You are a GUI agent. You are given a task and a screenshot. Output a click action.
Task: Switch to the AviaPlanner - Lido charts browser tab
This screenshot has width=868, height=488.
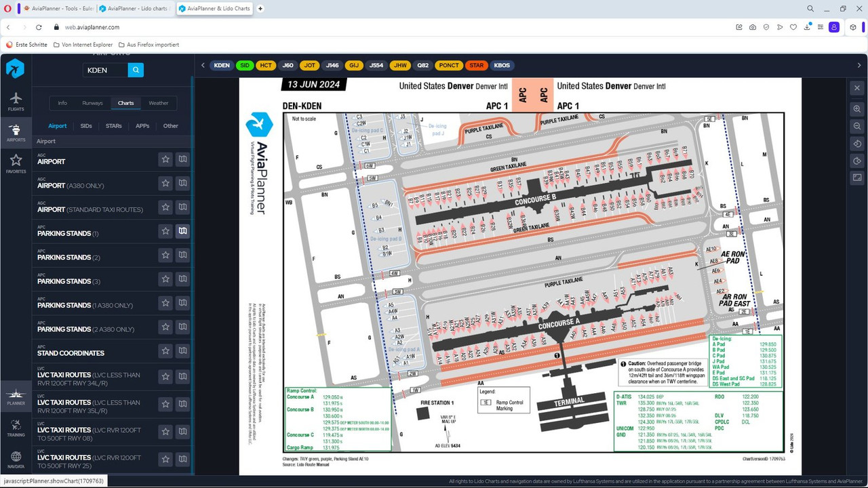coord(135,9)
